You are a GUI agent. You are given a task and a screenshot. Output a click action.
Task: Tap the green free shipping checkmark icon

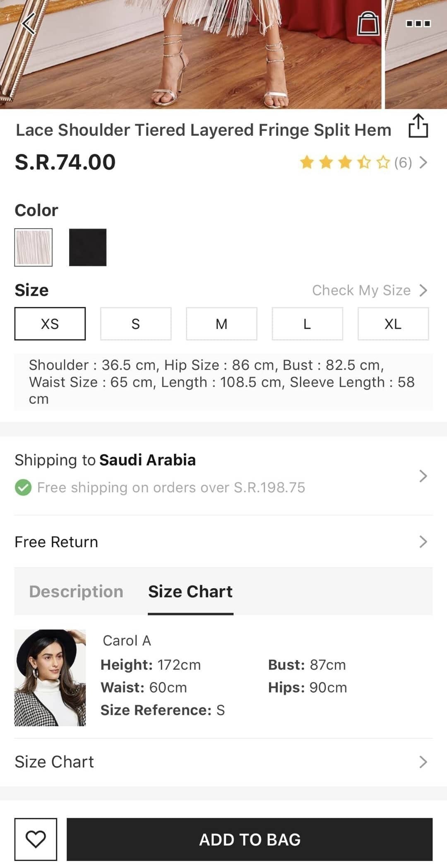pyautogui.click(x=23, y=487)
